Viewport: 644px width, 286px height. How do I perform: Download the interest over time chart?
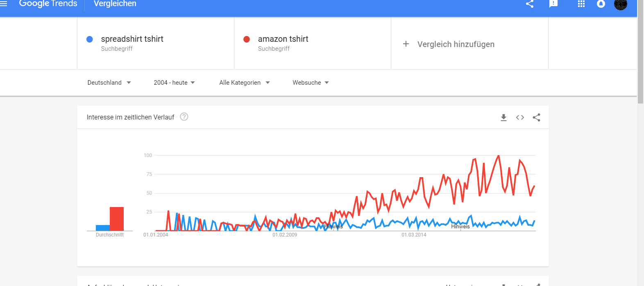[x=504, y=118]
